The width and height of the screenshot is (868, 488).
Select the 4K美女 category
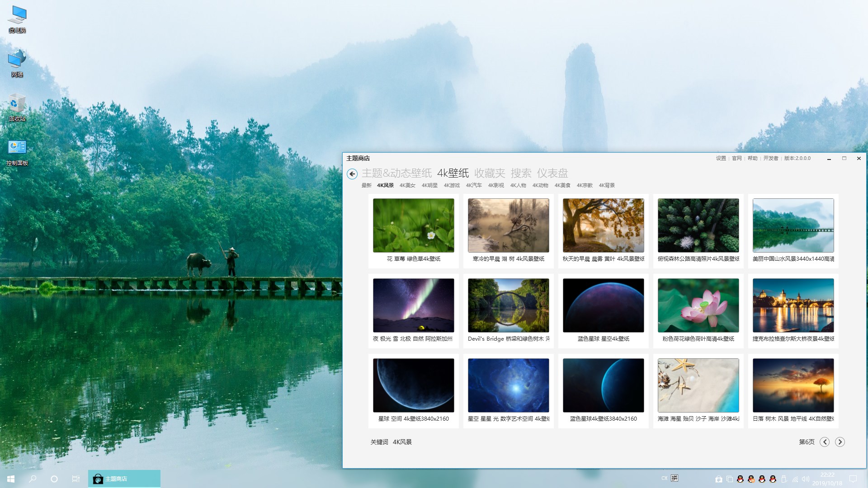(407, 185)
